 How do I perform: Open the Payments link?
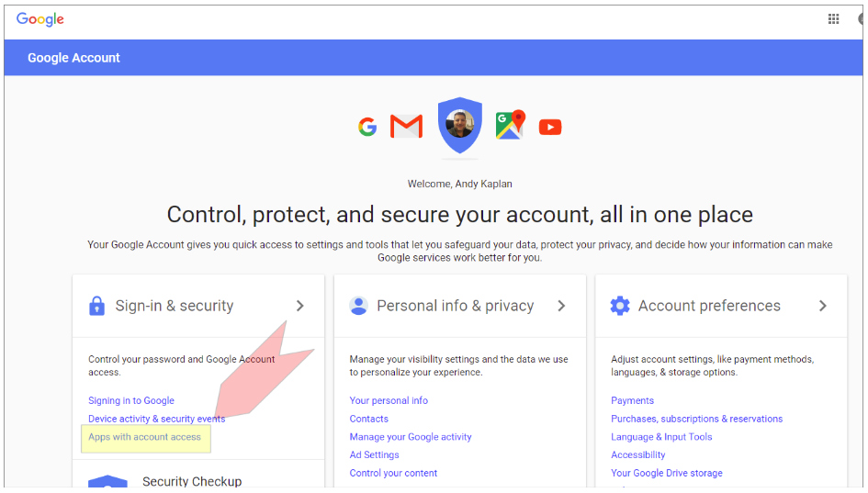tap(632, 400)
